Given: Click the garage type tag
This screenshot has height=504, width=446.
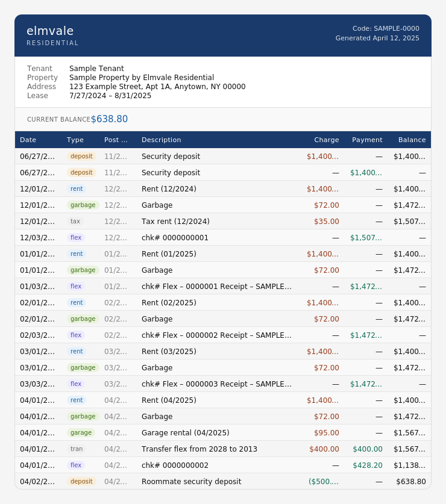Looking at the screenshot, I should pos(81,432).
